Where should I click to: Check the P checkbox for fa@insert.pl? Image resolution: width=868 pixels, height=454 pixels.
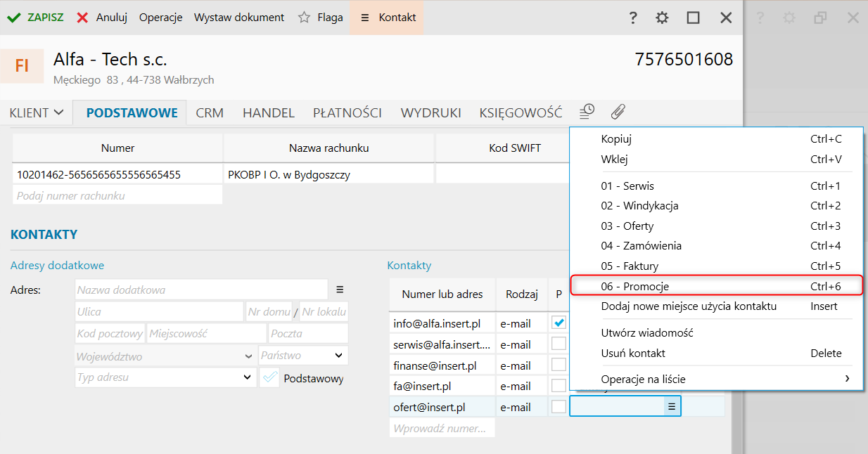559,386
